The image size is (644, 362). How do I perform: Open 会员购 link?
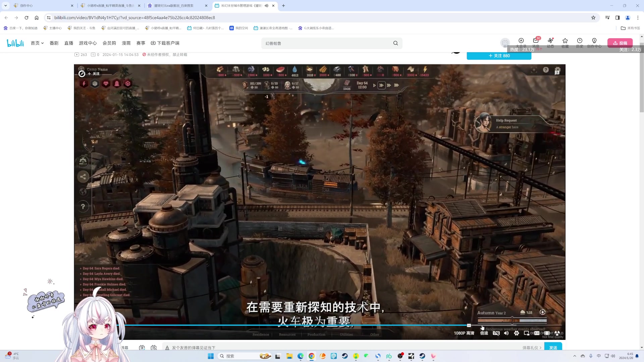[109, 43]
